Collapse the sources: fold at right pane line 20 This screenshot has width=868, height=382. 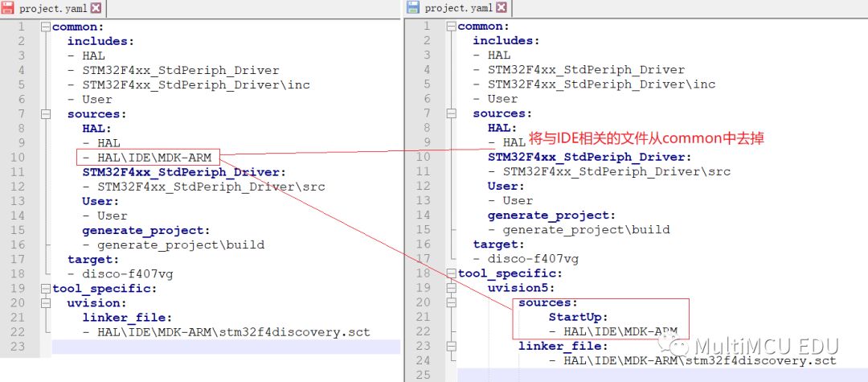451,302
